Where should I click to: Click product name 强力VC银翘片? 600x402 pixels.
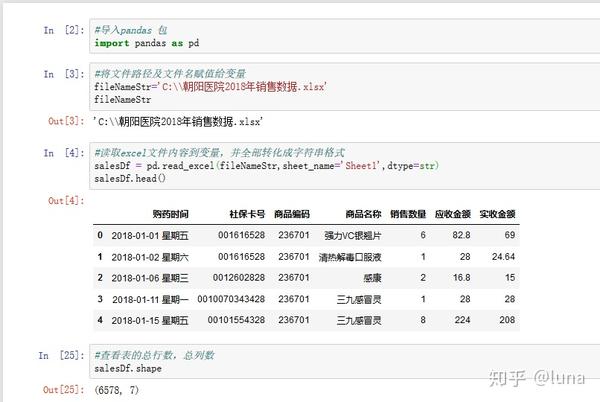[353, 236]
